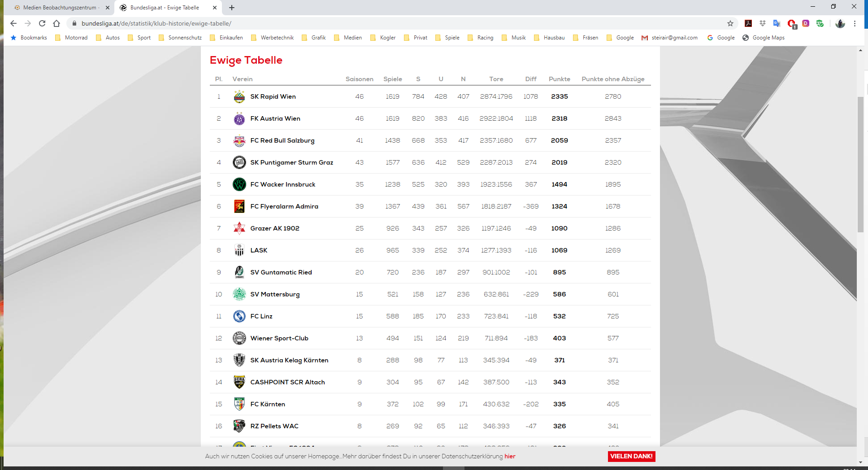The image size is (868, 470).
Task: Open the Google Translate extension
Action: click(x=777, y=23)
